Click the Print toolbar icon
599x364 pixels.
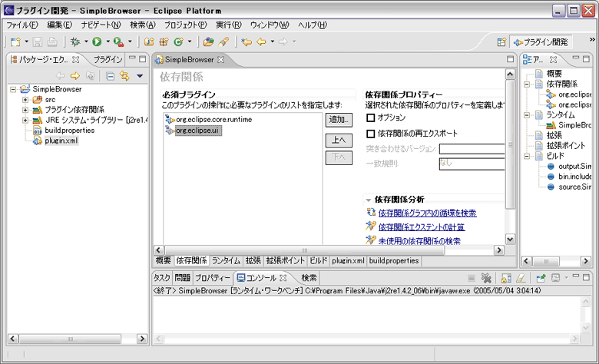[52, 41]
